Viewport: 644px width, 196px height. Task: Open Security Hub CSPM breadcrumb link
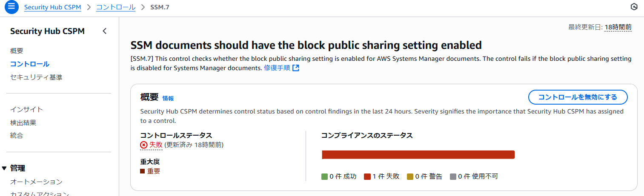click(x=53, y=7)
